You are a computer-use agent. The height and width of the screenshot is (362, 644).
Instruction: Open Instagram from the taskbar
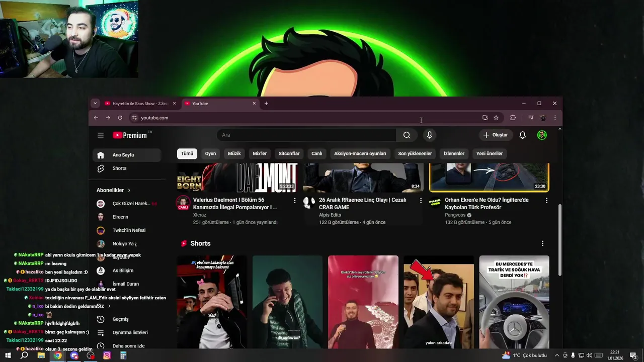(x=107, y=355)
